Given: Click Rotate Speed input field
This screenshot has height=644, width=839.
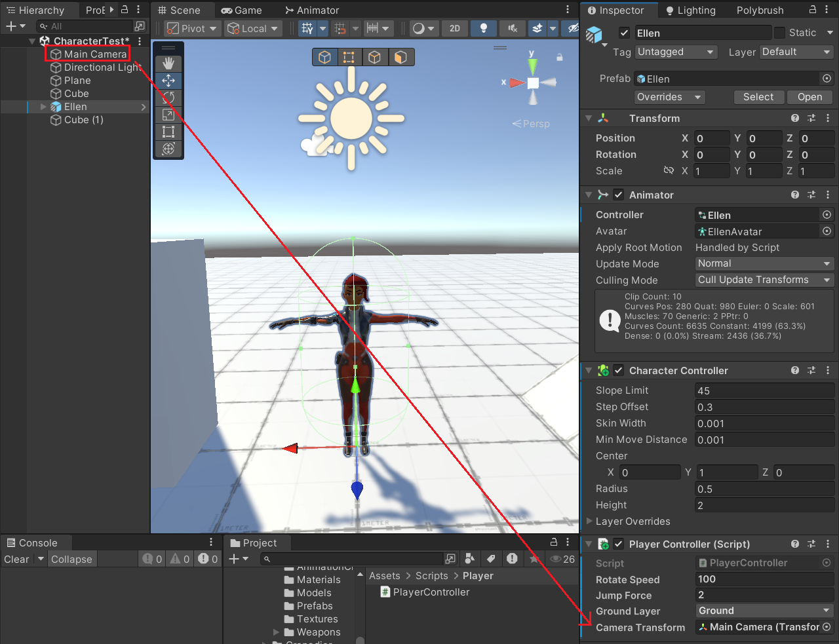Looking at the screenshot, I should tap(764, 579).
